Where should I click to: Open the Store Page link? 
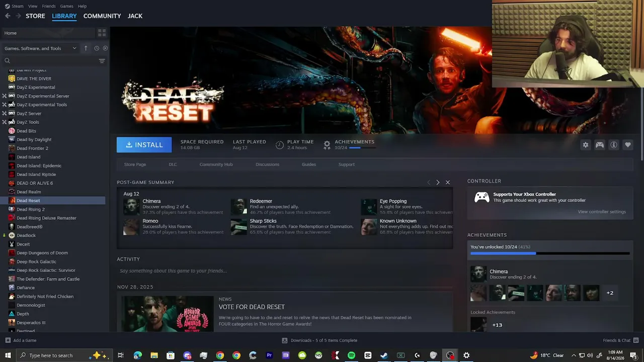tap(135, 164)
